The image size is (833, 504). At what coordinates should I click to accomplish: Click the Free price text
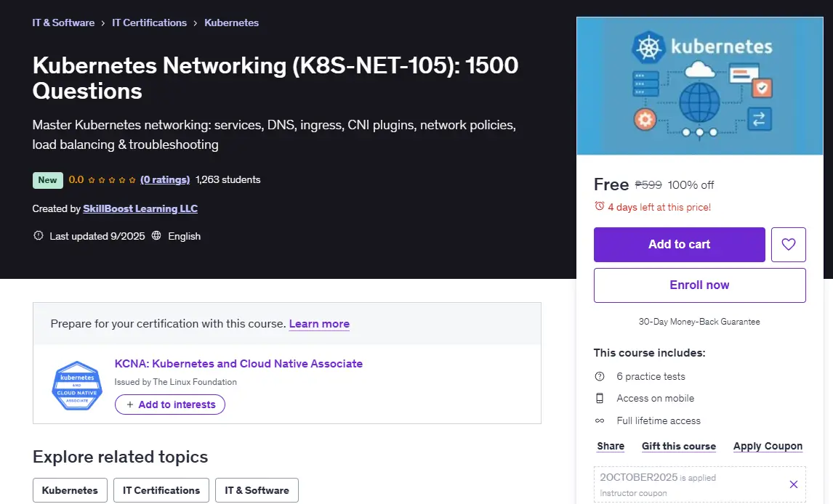point(611,184)
